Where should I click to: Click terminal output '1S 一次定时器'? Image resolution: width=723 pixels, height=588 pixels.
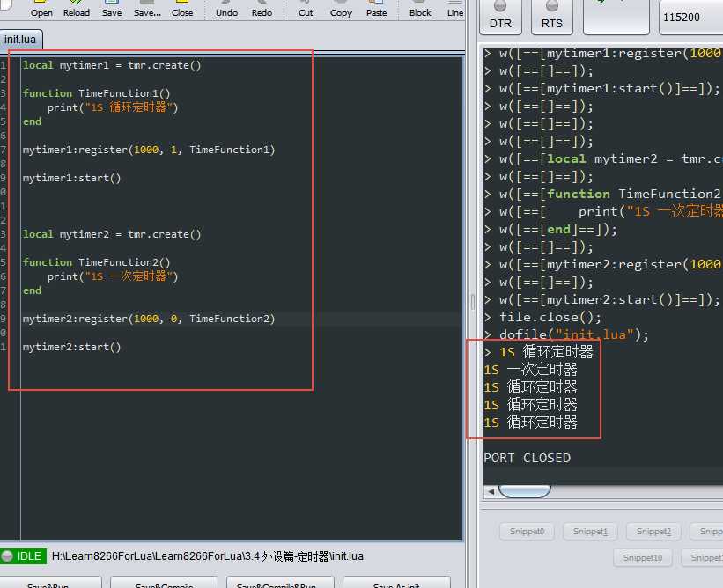tap(530, 370)
